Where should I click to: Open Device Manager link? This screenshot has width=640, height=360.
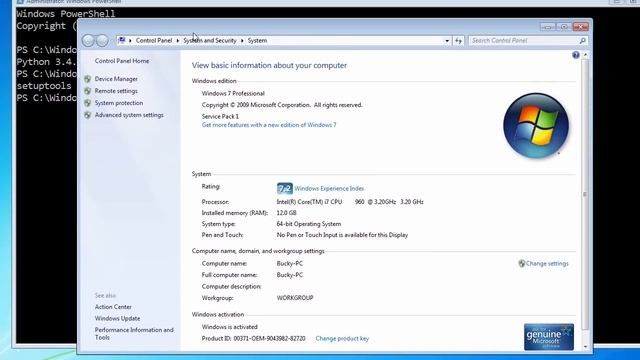click(x=116, y=79)
